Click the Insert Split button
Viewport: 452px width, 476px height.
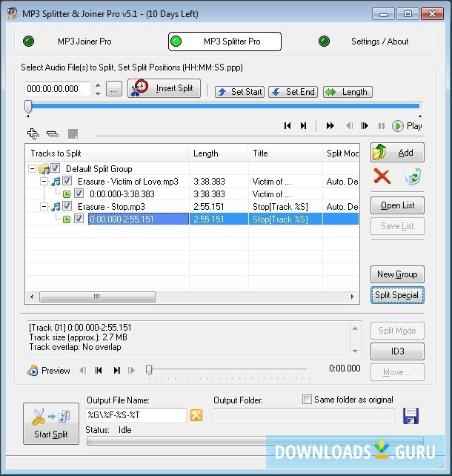[164, 88]
